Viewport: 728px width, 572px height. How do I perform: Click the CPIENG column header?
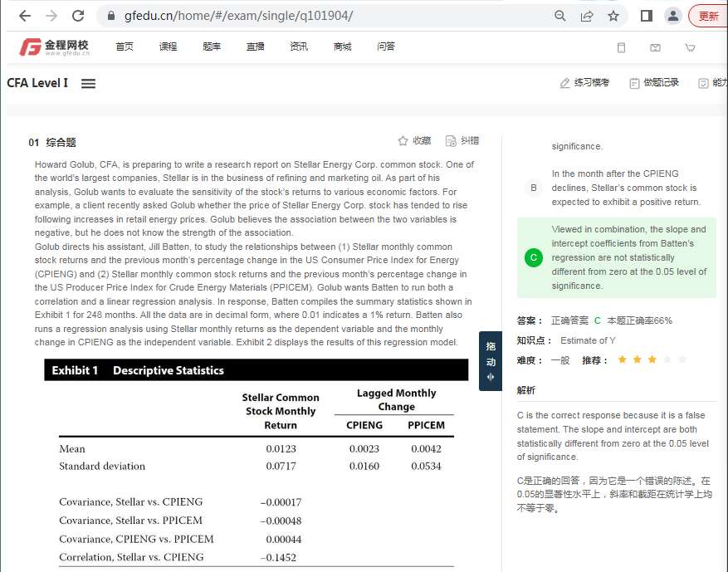pyautogui.click(x=364, y=425)
